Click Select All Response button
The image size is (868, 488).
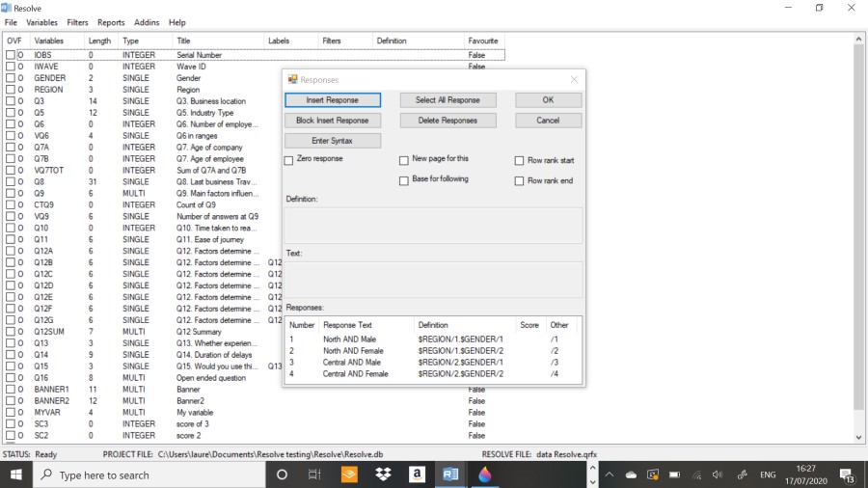(x=448, y=100)
